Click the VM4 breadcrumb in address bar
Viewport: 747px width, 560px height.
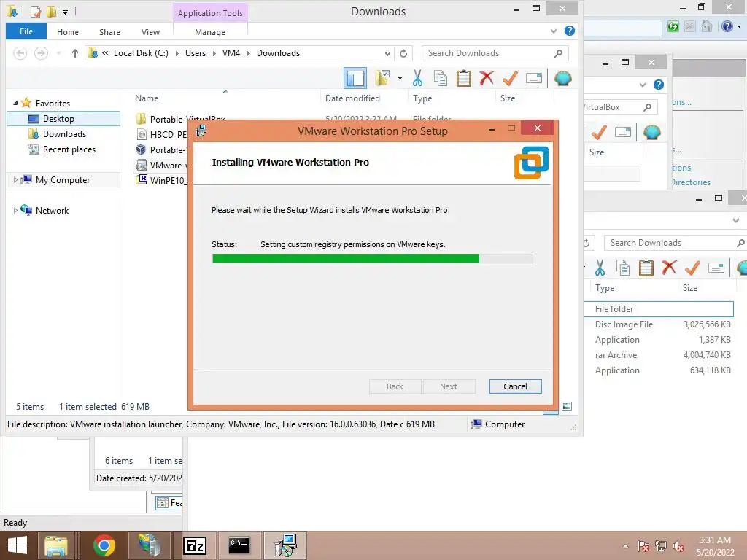[231, 53]
